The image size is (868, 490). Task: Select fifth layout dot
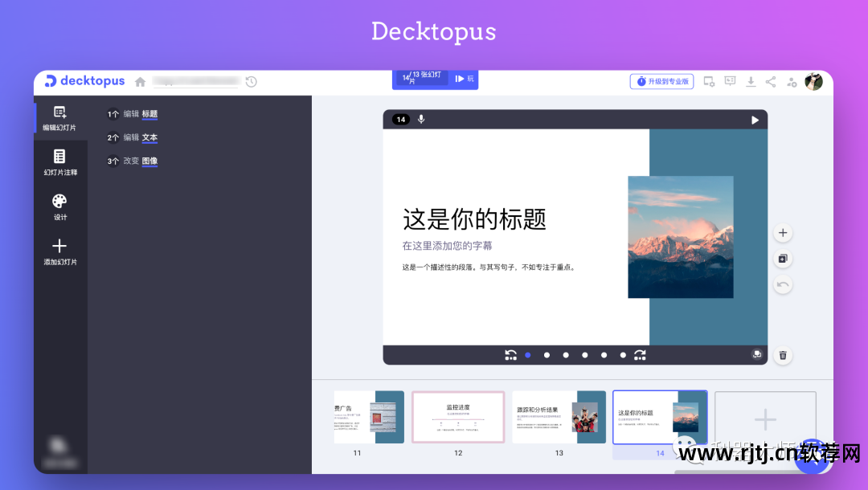point(604,356)
